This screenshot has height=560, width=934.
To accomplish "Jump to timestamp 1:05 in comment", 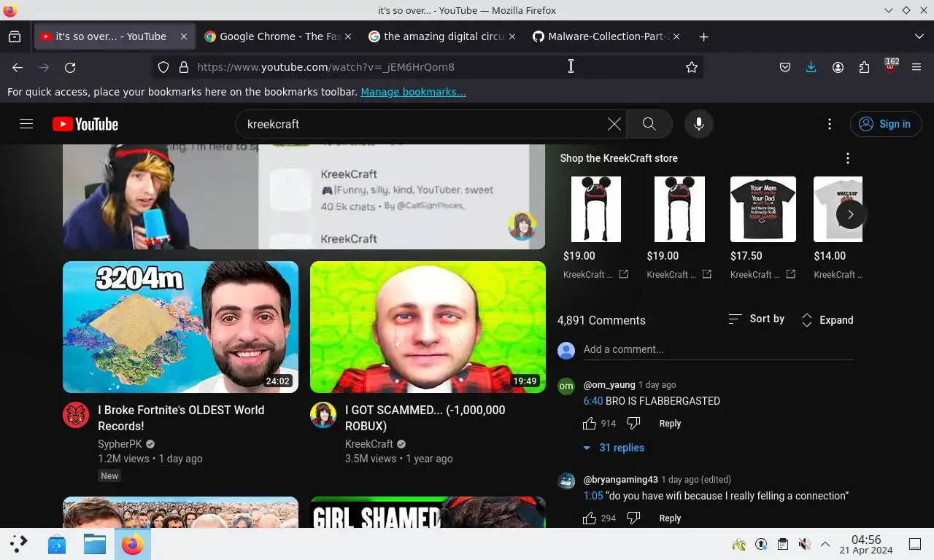I will 593,496.
